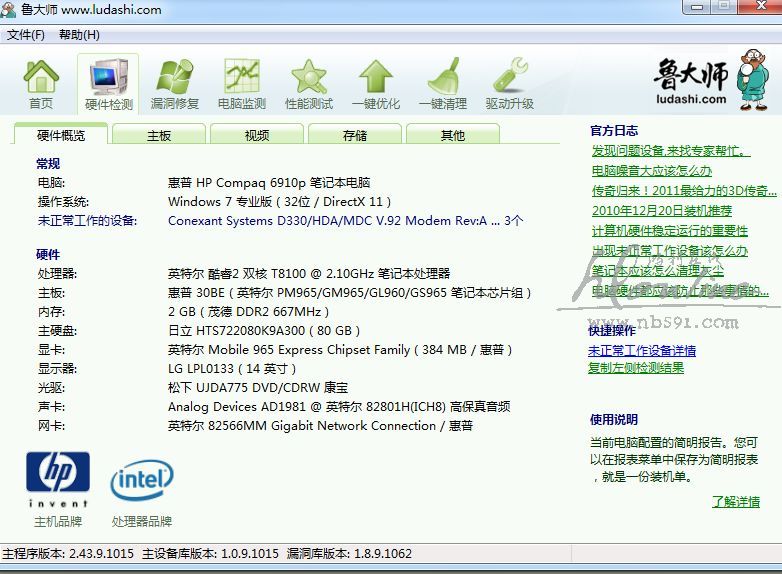The width and height of the screenshot is (782, 574).
Task: Switch to the 主板 tab
Action: pyautogui.click(x=159, y=135)
